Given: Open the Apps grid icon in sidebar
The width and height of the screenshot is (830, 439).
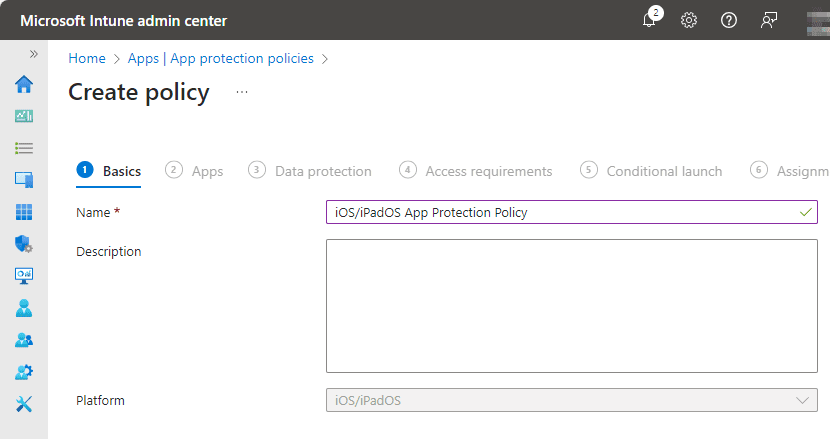Looking at the screenshot, I should 24,212.
